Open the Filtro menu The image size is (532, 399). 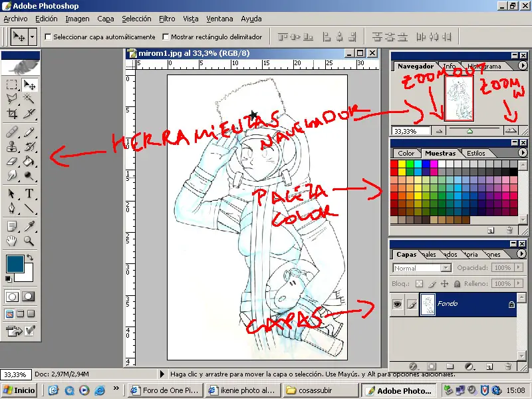167,19
